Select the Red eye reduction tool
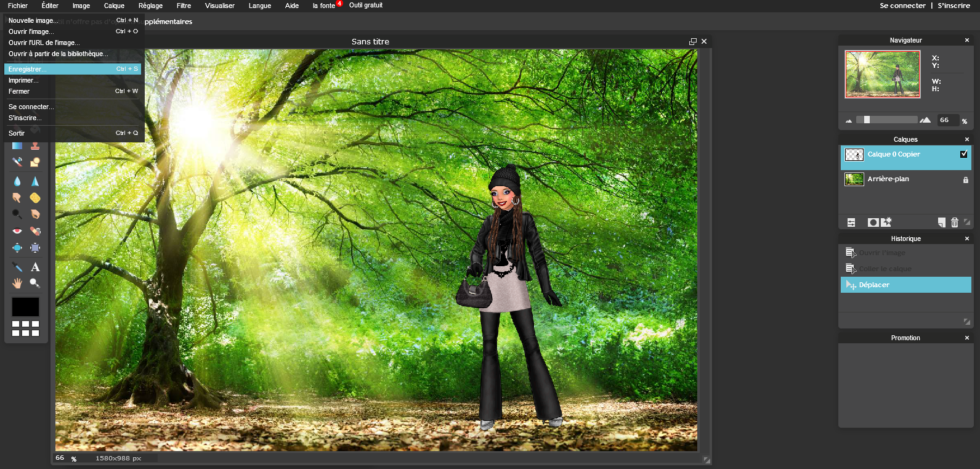 pos(17,231)
